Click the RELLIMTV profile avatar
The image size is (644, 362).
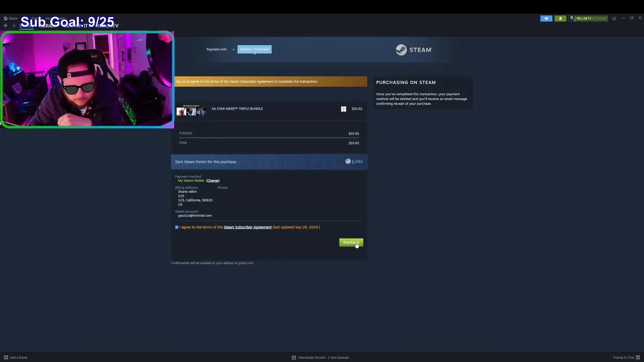pyautogui.click(x=572, y=19)
